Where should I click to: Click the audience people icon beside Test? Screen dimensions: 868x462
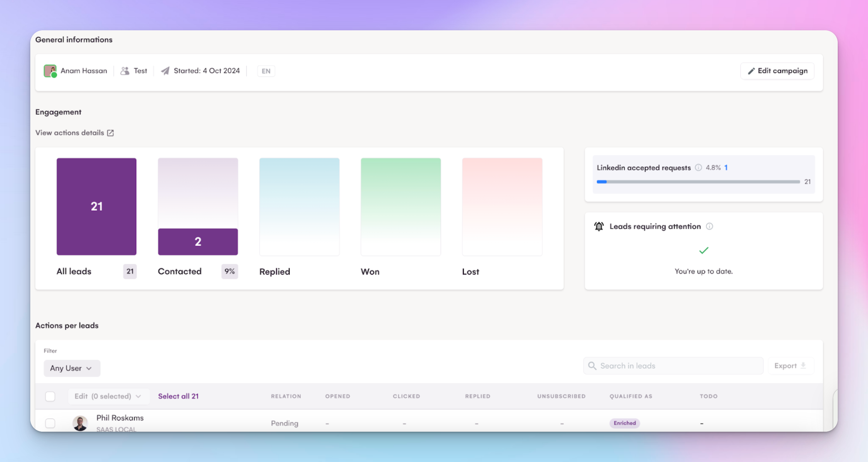tap(125, 71)
